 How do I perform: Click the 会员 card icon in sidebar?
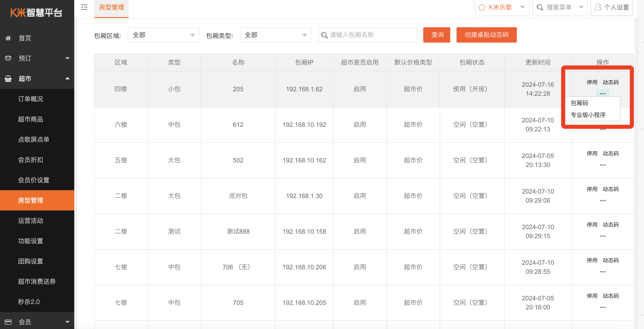(8, 322)
